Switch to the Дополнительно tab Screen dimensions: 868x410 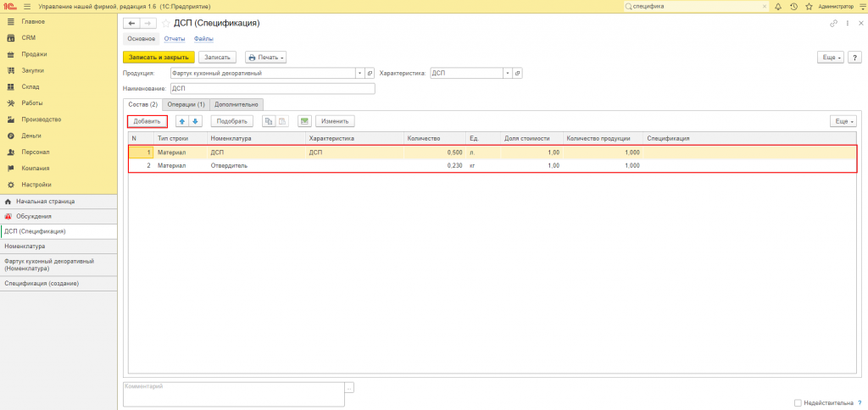tap(236, 104)
